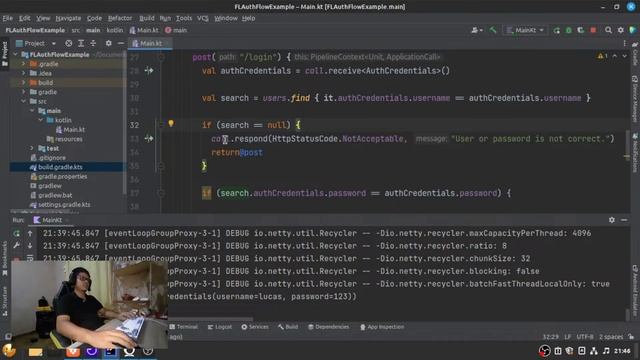Open Search Everywhere magnifier icon
The width and height of the screenshot is (640, 360).
[x=608, y=30]
